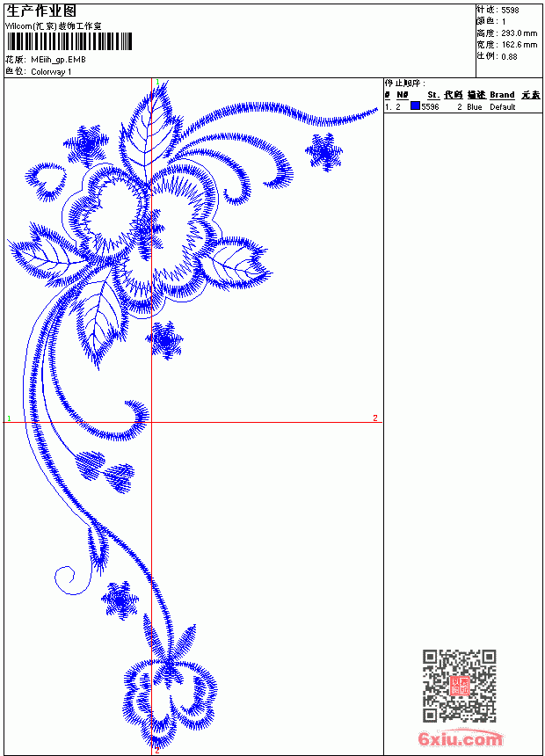Screen dimensions: 545x756
Task: Select the Brand column header
Action: 502,95
